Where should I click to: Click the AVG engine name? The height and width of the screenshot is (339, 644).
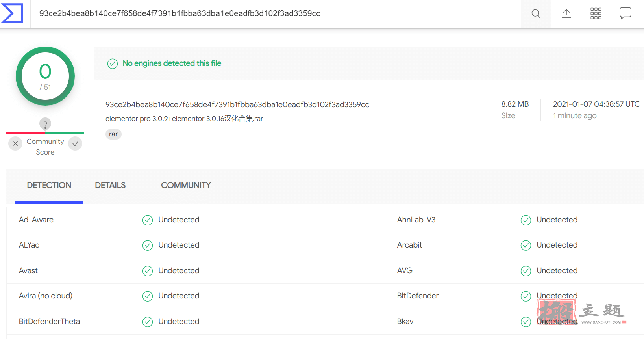click(405, 271)
